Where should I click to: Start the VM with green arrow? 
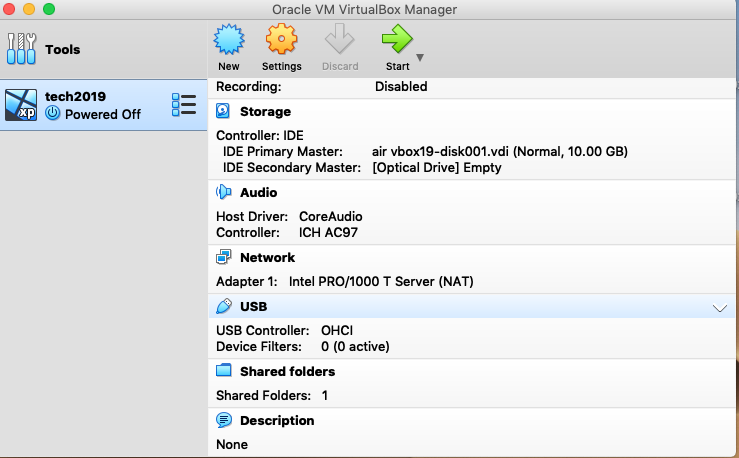[397, 39]
